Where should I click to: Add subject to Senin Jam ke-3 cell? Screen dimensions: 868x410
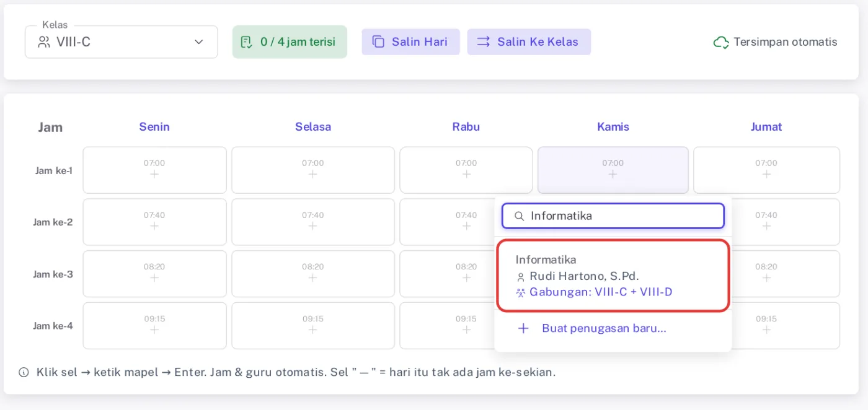tap(154, 274)
